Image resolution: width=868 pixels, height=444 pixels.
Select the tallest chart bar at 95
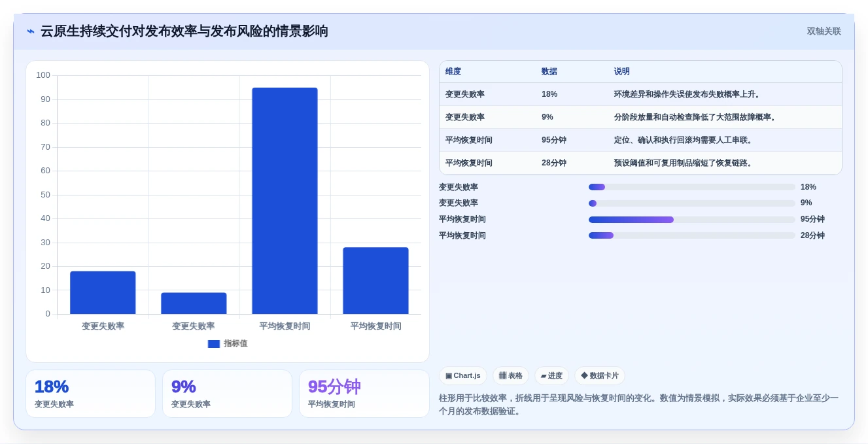[285, 201]
